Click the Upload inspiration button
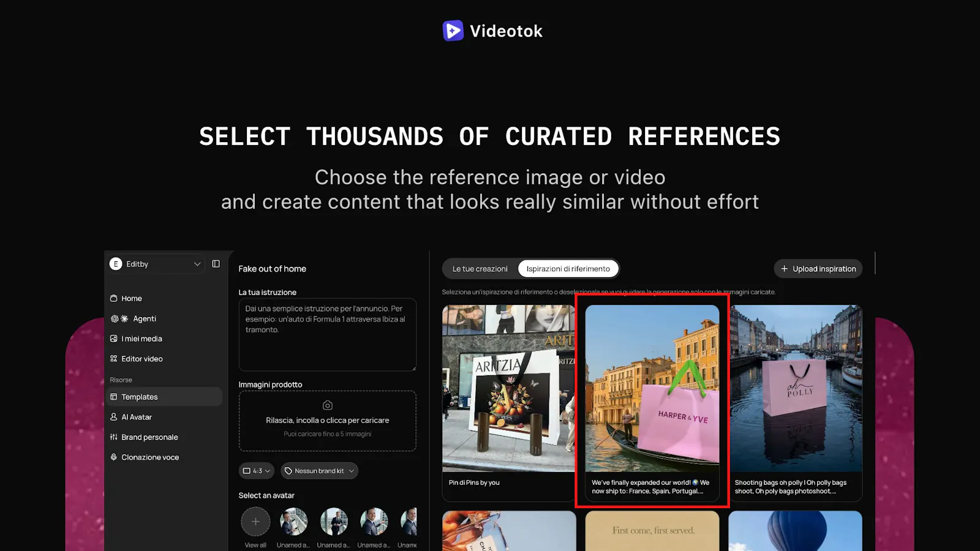This screenshot has height=551, width=980. coord(818,269)
